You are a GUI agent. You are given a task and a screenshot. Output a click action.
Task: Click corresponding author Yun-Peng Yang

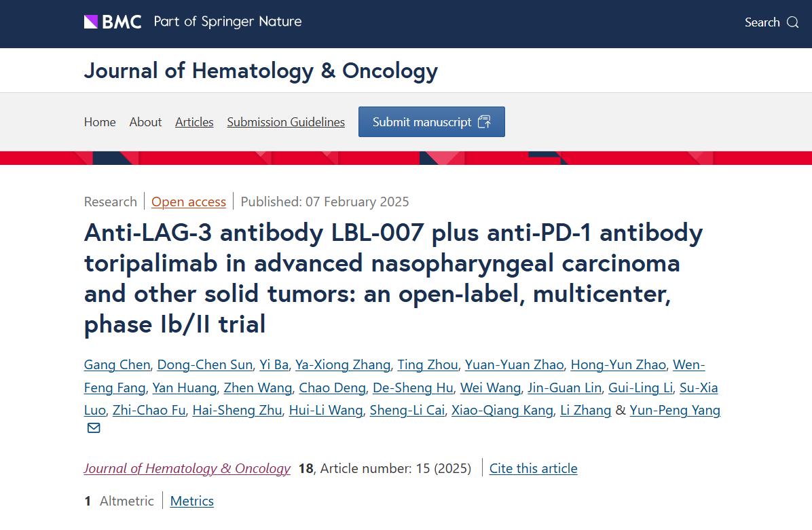point(675,411)
